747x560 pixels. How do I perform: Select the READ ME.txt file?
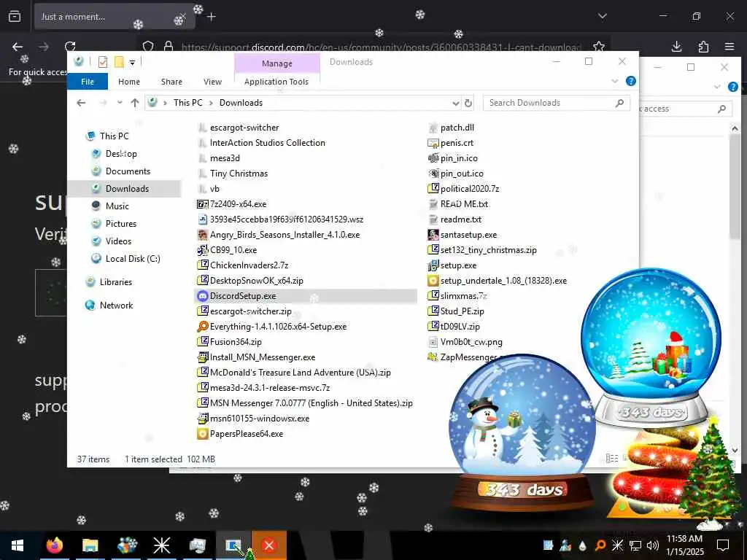pos(464,204)
